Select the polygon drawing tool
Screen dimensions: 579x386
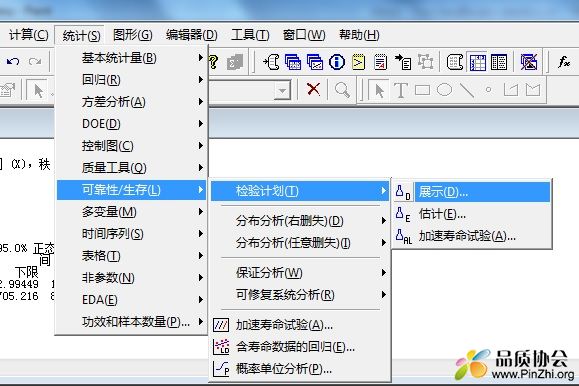(x=533, y=90)
